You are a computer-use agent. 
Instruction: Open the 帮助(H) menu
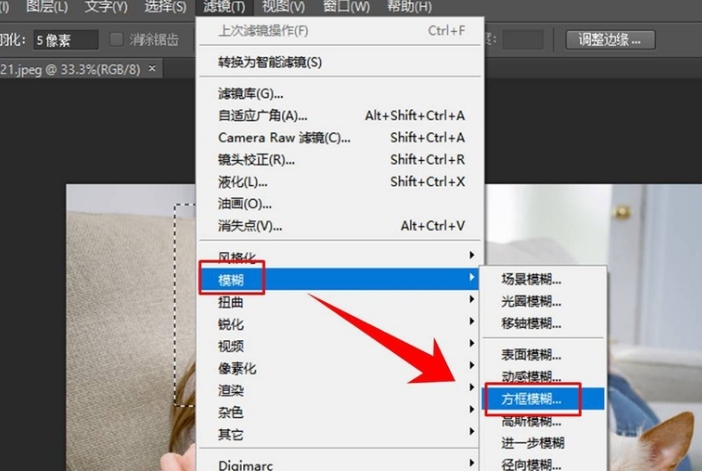410,6
